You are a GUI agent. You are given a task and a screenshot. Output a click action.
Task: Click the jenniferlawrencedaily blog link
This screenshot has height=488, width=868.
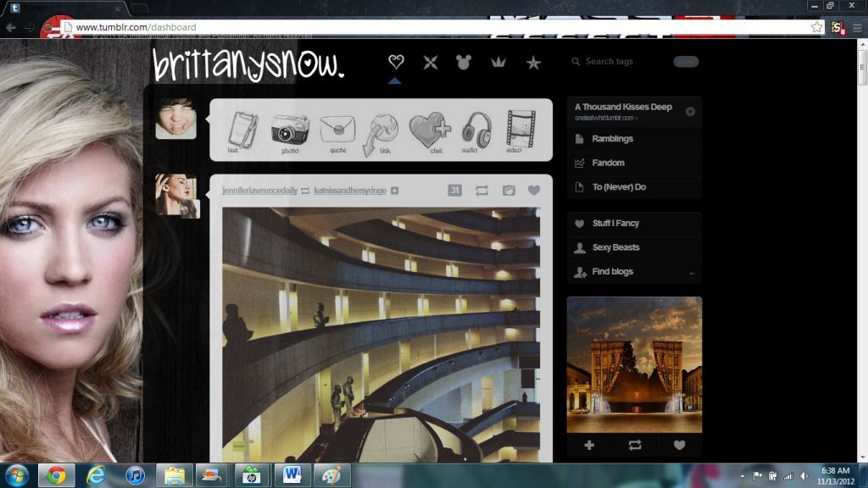coord(260,191)
